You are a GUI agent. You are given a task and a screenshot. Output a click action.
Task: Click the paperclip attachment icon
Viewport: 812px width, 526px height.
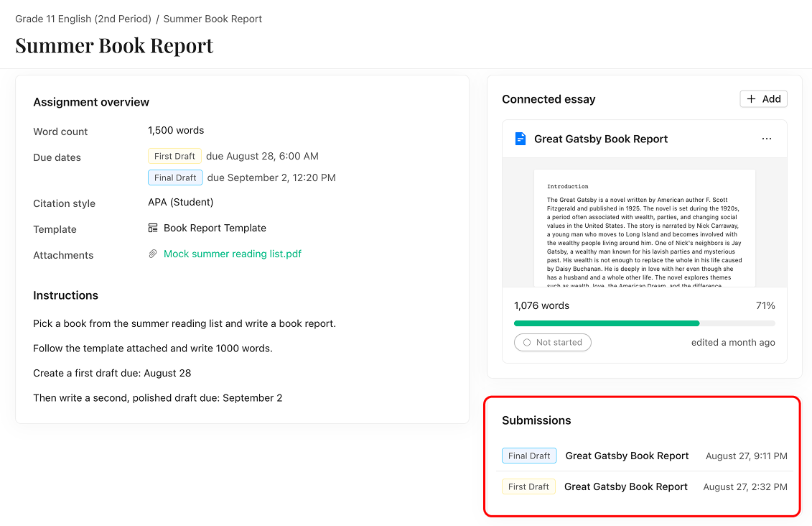[x=153, y=254]
